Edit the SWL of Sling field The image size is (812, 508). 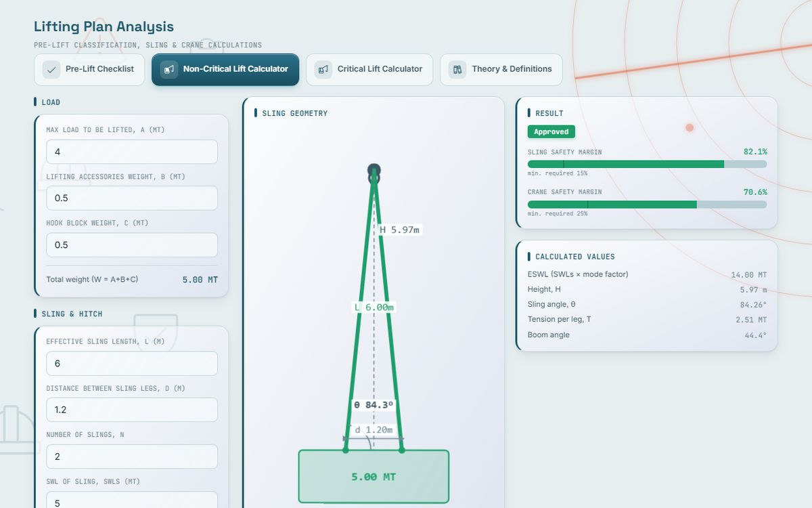click(132, 500)
